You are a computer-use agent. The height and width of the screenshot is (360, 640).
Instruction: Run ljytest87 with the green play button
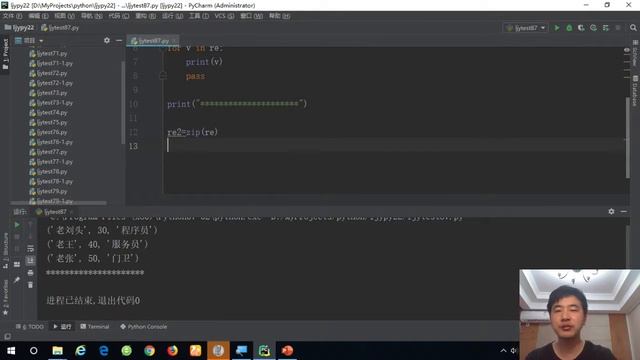click(x=557, y=28)
